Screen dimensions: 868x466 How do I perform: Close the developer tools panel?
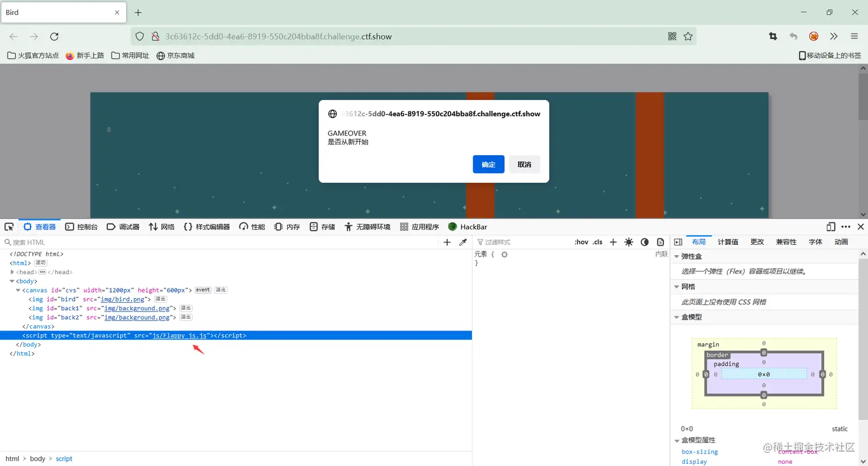861,227
